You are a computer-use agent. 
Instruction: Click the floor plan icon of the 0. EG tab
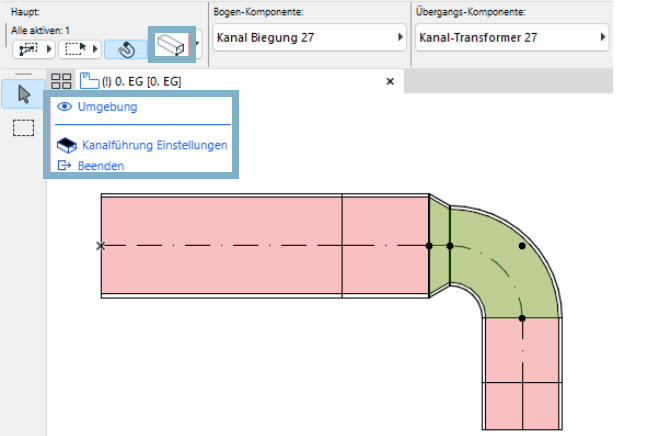89,81
